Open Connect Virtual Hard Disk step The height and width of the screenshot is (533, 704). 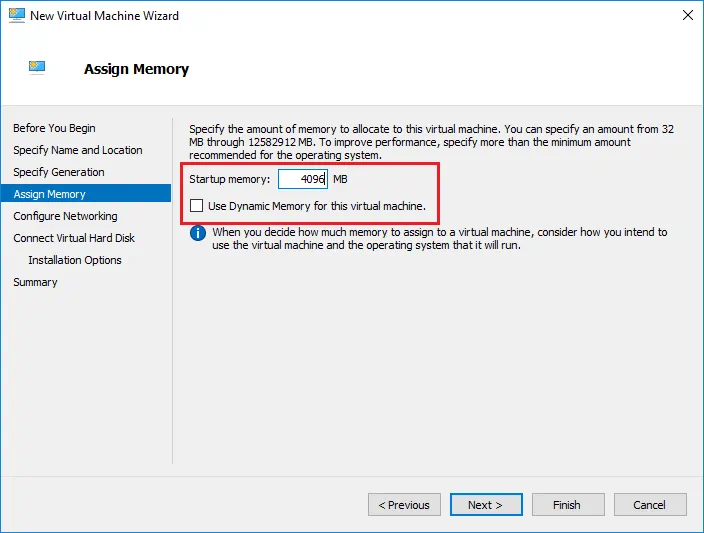click(x=74, y=238)
